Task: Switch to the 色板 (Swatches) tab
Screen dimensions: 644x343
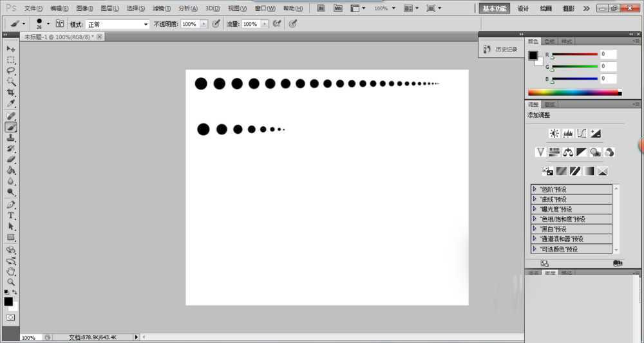Action: 551,41
